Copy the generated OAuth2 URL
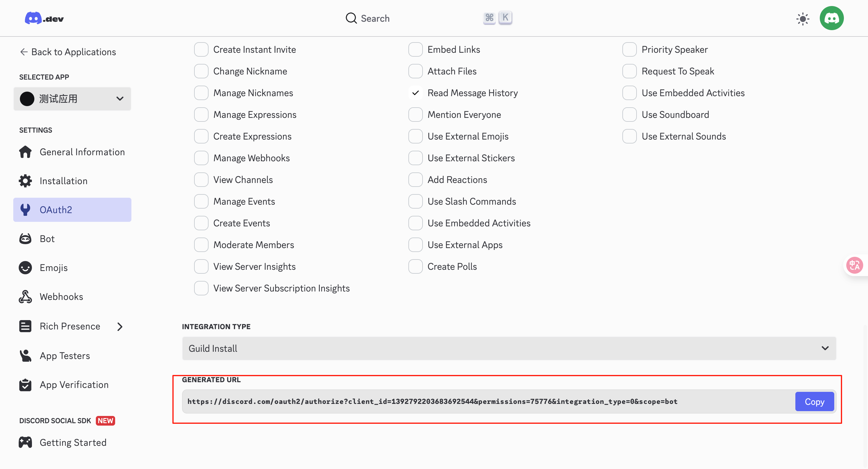The image size is (868, 469). 814,401
